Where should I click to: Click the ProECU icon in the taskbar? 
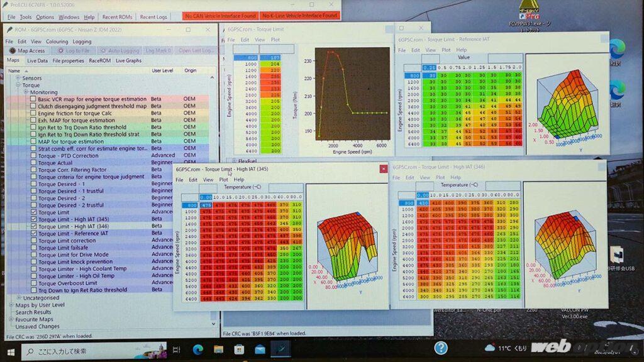pyautogui.click(x=281, y=349)
